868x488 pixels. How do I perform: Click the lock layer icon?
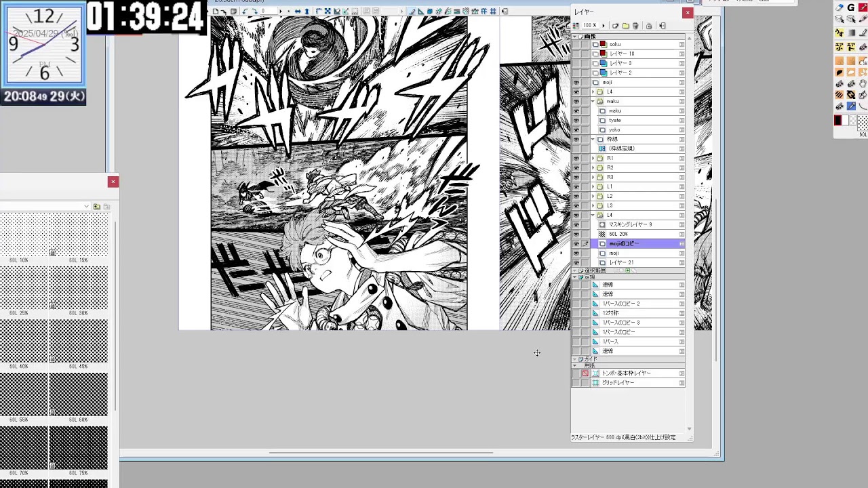click(649, 26)
